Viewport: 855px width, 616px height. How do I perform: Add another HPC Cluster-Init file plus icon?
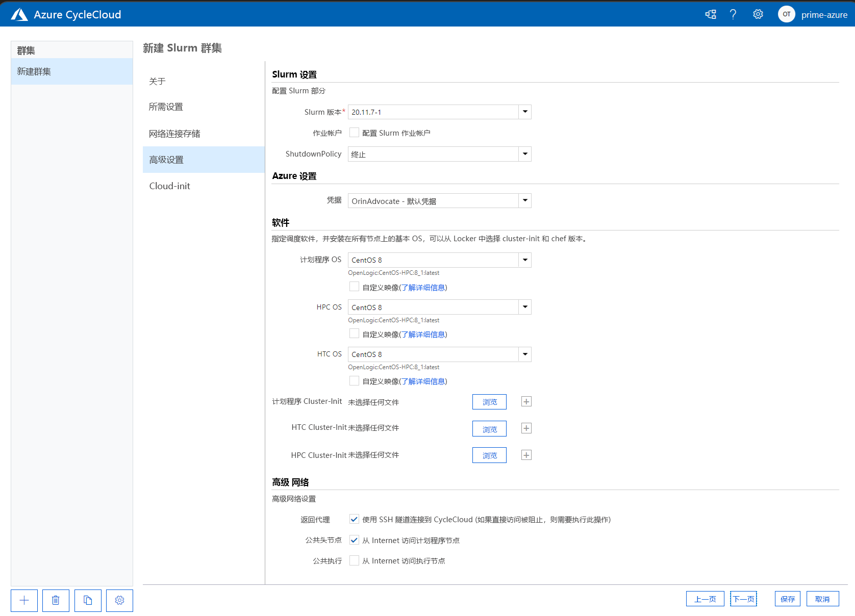click(x=526, y=455)
